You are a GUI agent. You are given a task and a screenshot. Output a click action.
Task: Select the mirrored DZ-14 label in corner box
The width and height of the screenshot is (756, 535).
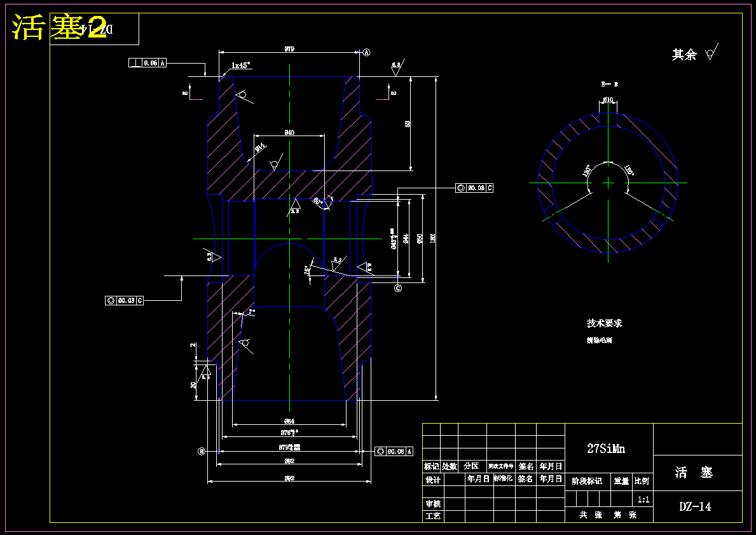(x=97, y=30)
